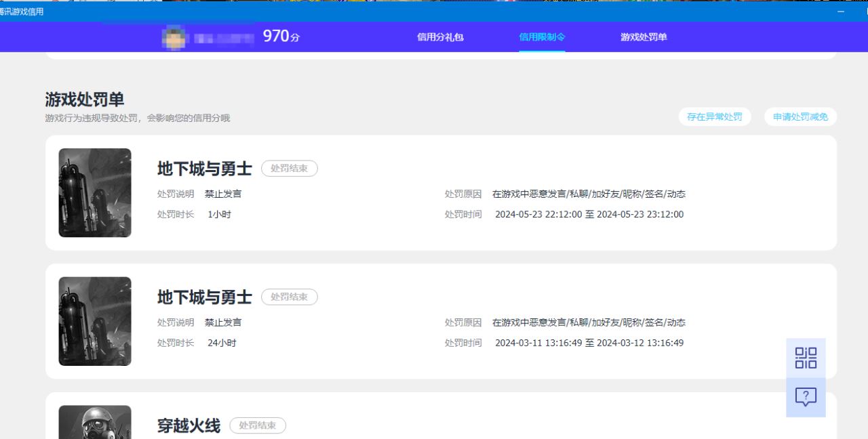
Task: Click 处罚结束 tag on the 1小时 penalty card
Action: tap(290, 169)
